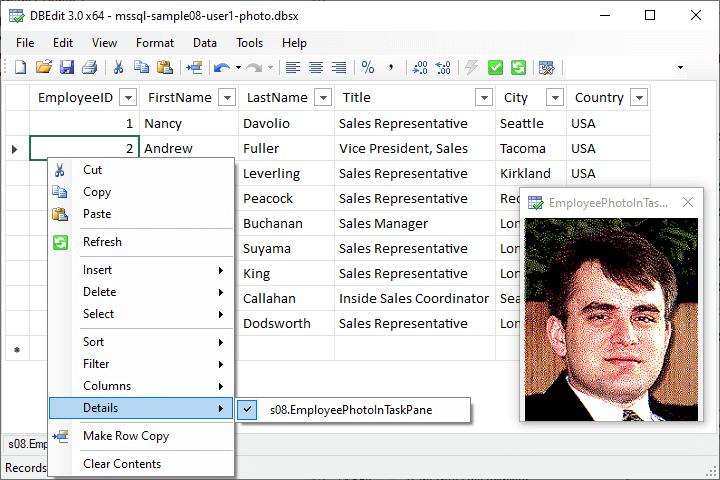Click the percent format toolbar icon

point(368,67)
